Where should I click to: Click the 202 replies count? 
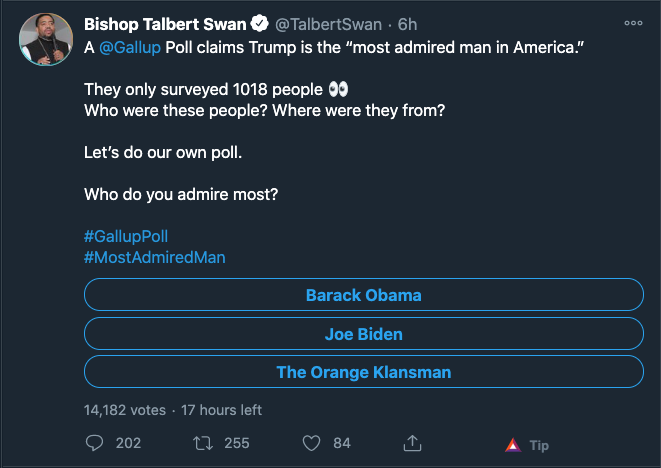[128, 443]
